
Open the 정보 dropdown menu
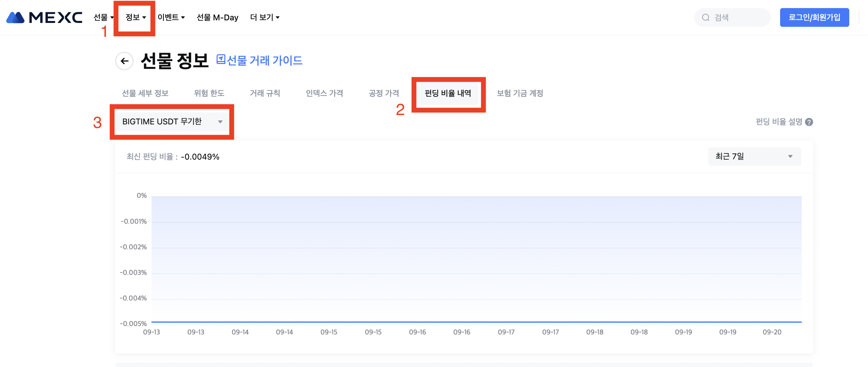coord(135,17)
